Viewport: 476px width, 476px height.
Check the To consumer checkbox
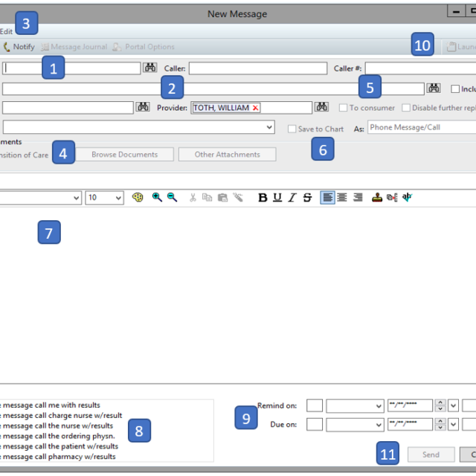tap(343, 108)
